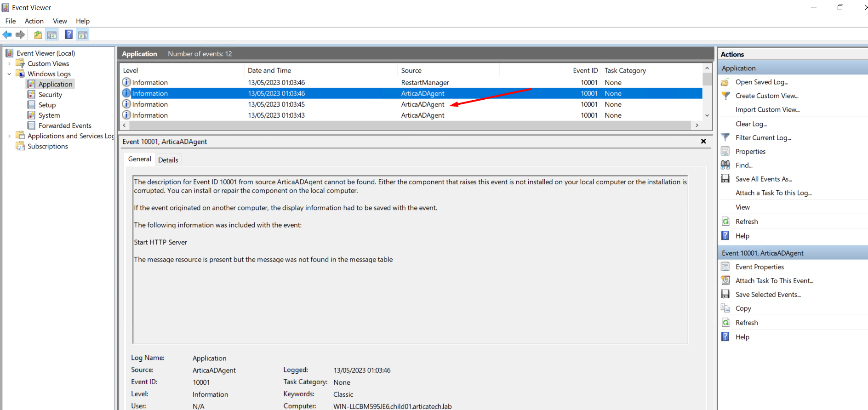This screenshot has height=410, width=868.
Task: Click the Refresh icon under Event 10001 actions
Action: pyautogui.click(x=725, y=323)
